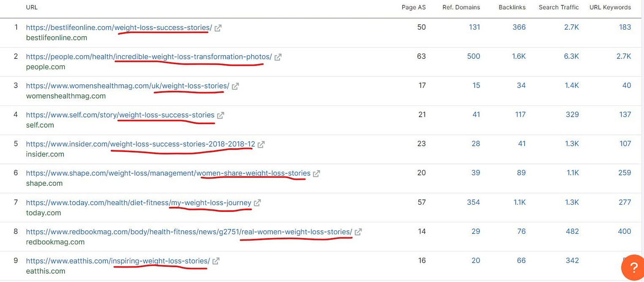Click Backlinks count 1.1K for today.com

(518, 202)
